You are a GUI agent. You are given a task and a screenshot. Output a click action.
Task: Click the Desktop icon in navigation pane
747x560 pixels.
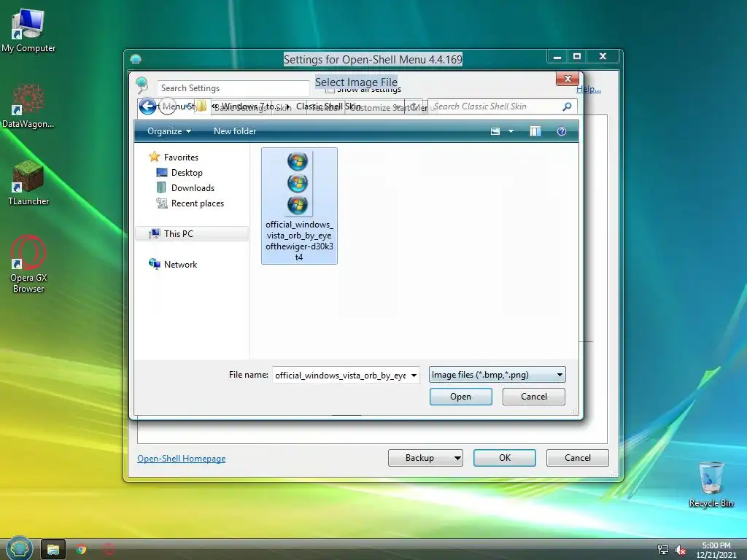pyautogui.click(x=161, y=172)
